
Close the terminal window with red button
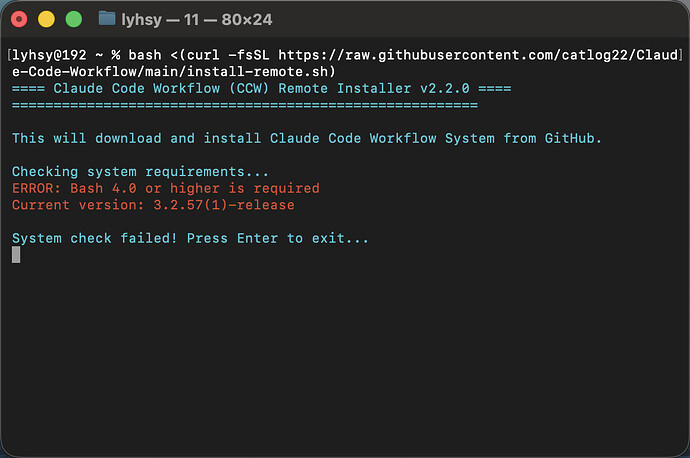(19, 19)
